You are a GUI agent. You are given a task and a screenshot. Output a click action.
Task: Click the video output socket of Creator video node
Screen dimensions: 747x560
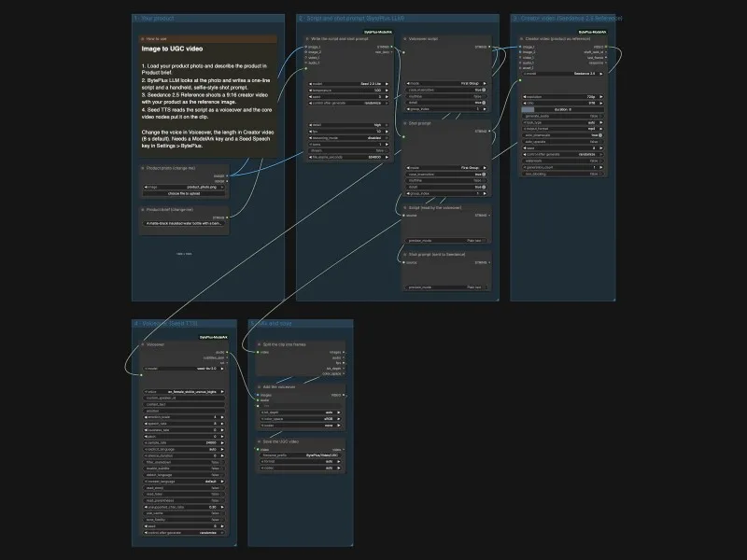pyautogui.click(x=605, y=48)
